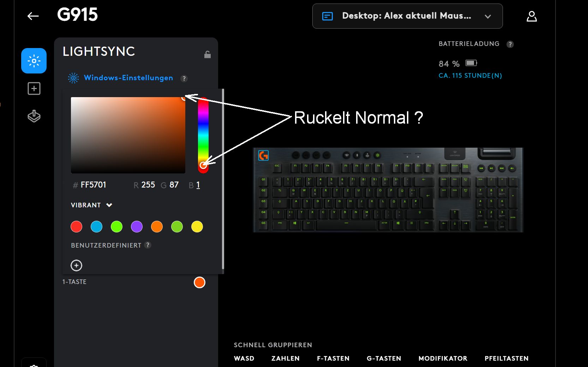This screenshot has height=367, width=588.
Task: Open the Game Mode joystick icon
Action: pyautogui.click(x=34, y=116)
